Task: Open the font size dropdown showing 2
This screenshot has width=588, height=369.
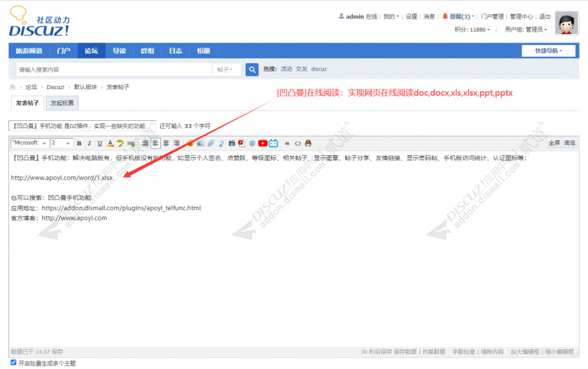Action: pos(61,143)
